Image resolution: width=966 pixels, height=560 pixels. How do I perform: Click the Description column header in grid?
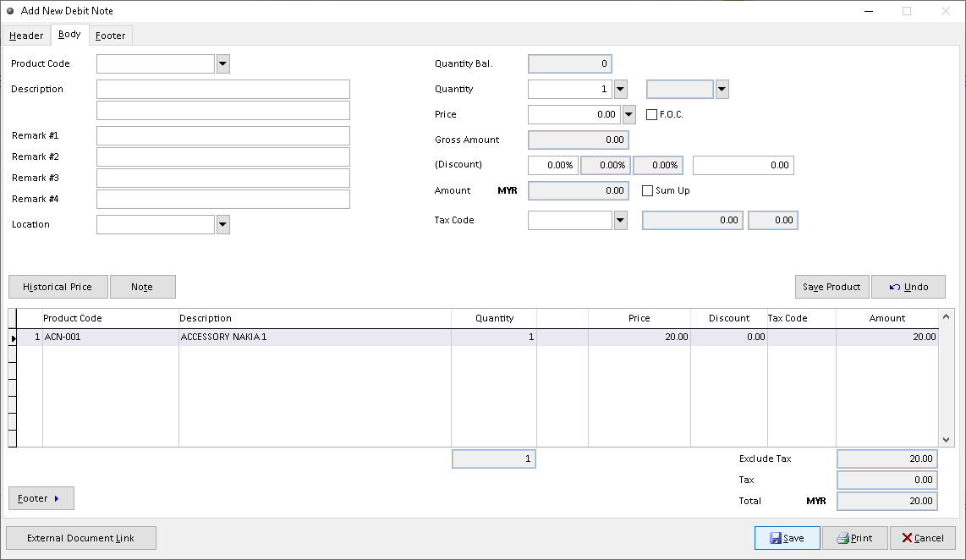click(x=315, y=319)
